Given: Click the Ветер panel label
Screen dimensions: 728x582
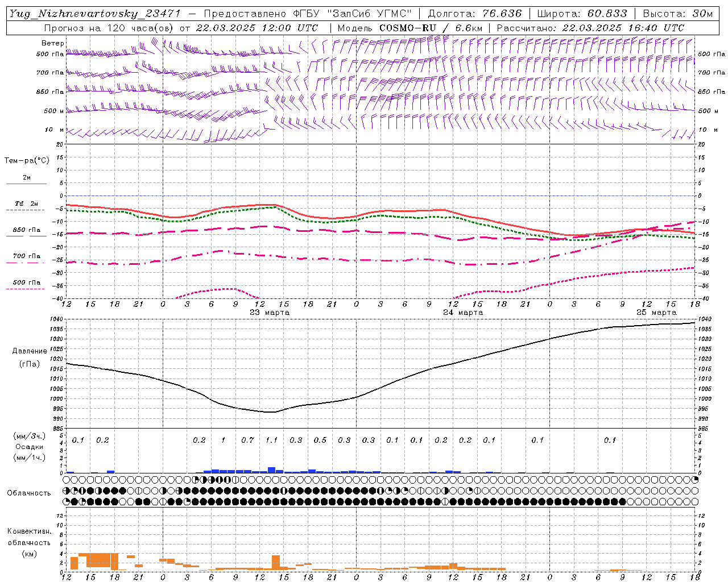Looking at the screenshot, I should pyautogui.click(x=53, y=43).
